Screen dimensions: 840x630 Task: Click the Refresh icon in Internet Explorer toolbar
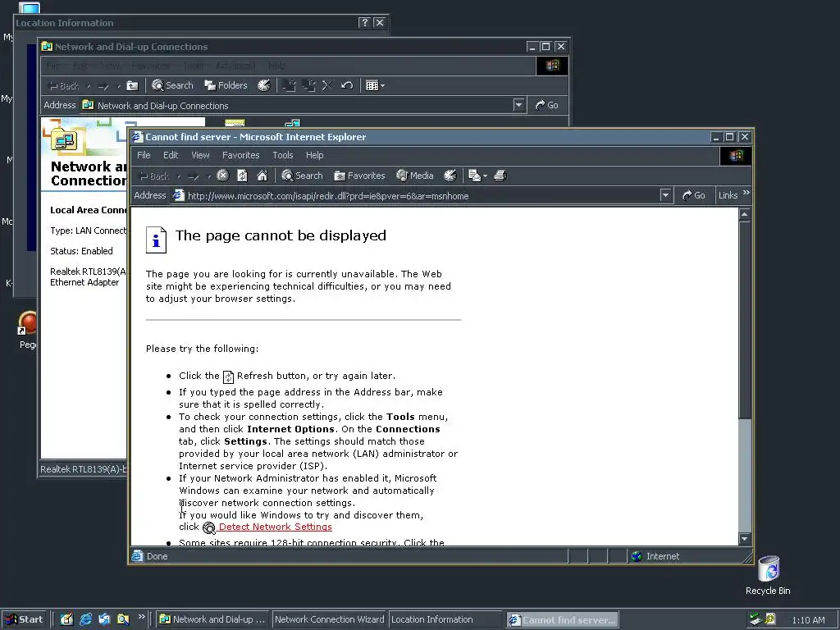click(242, 176)
